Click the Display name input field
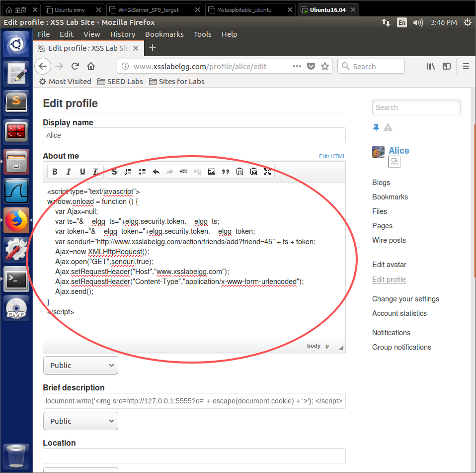Image resolution: width=476 pixels, height=473 pixels. (194, 135)
